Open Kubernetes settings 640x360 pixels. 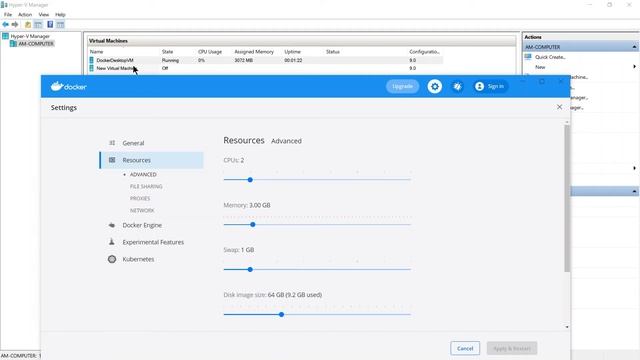click(x=138, y=259)
